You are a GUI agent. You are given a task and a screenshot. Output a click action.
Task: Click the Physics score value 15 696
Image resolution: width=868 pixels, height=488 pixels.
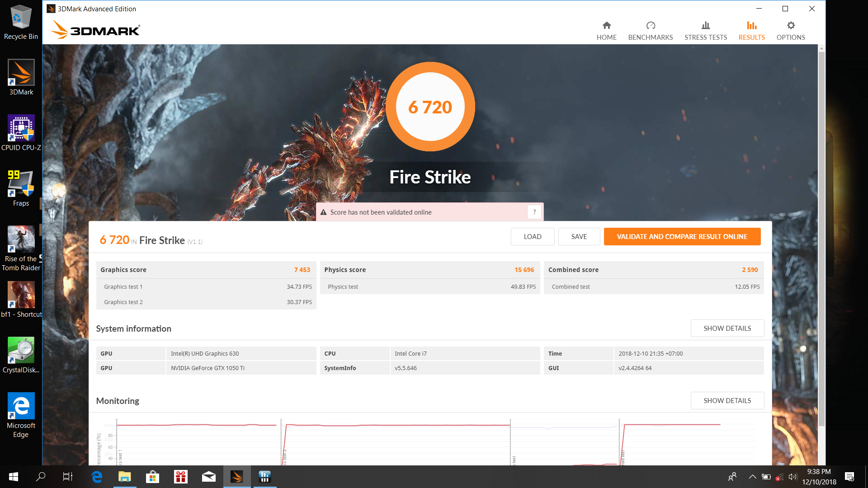click(524, 270)
